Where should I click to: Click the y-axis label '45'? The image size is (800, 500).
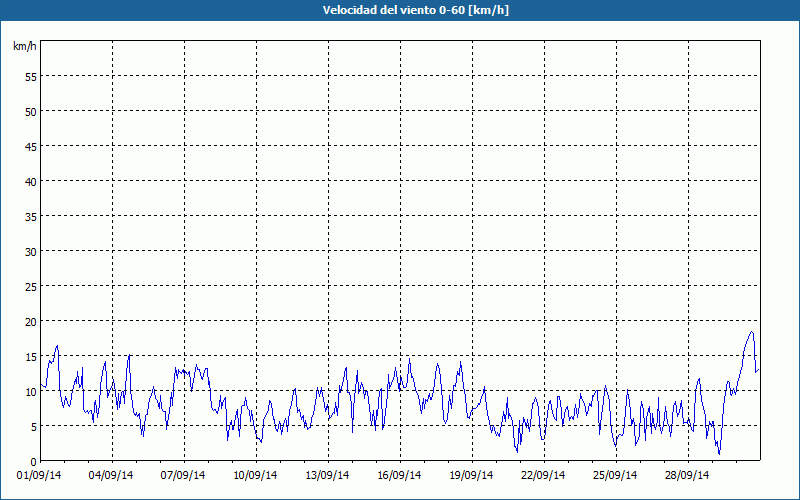[31, 146]
